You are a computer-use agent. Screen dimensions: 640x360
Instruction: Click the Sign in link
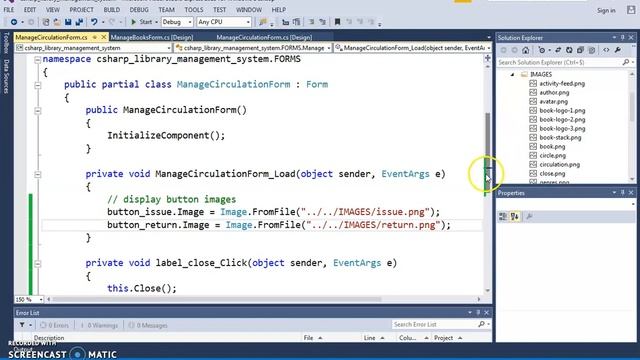606,11
